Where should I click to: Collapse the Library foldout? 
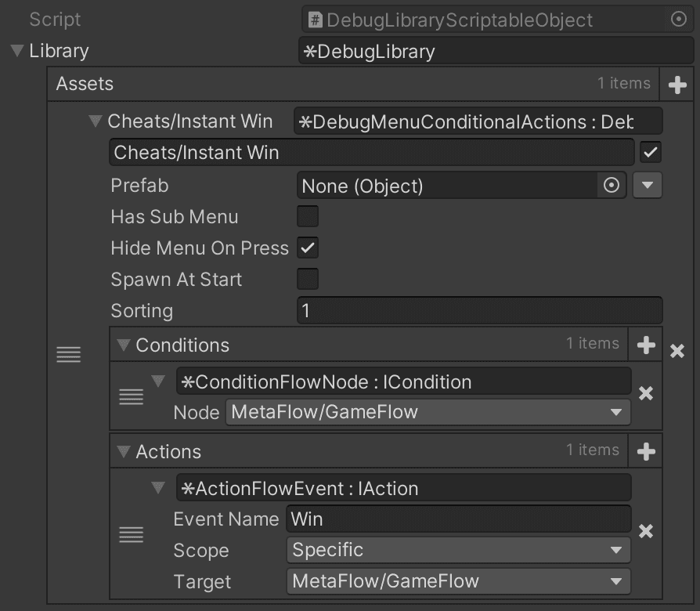17,50
